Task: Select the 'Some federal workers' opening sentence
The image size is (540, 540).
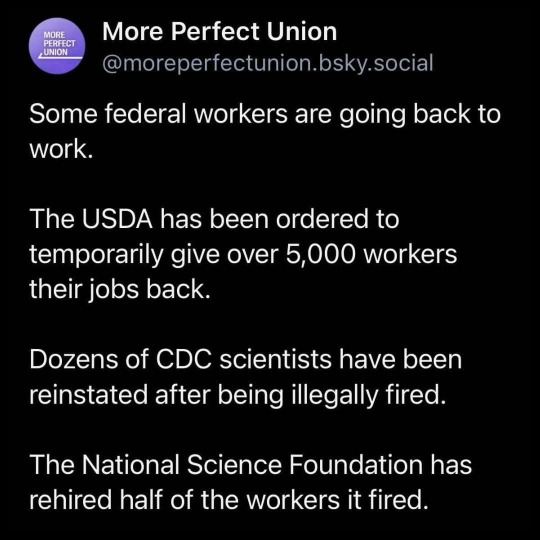Action: 264,131
